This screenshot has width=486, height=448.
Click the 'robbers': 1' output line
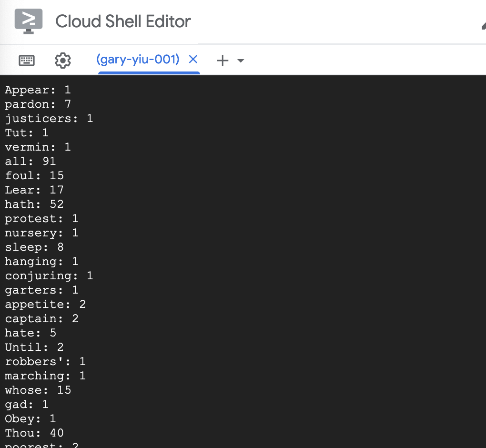pos(45,362)
